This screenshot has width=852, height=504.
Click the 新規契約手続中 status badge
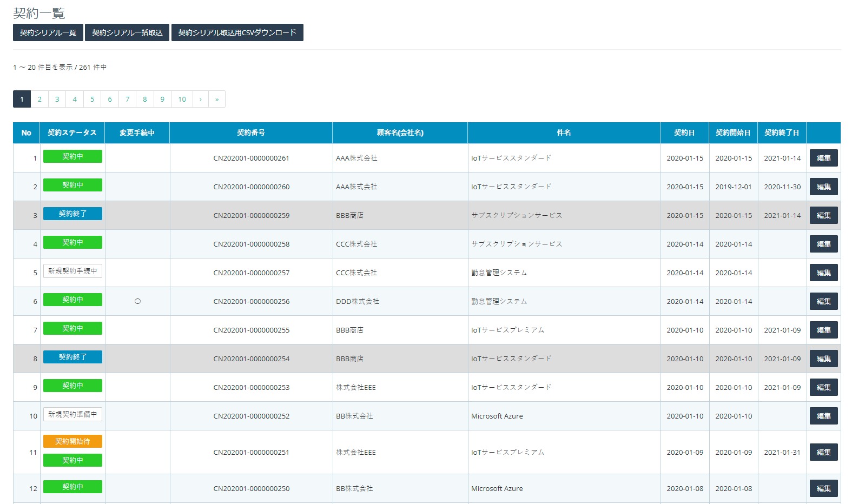click(x=72, y=271)
